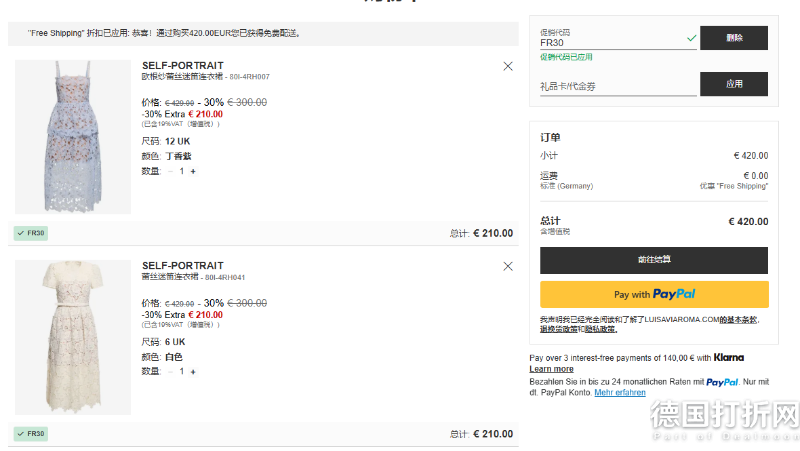Click the 应用 button for gift card
Viewport: 800px width, 451px height.
point(734,84)
